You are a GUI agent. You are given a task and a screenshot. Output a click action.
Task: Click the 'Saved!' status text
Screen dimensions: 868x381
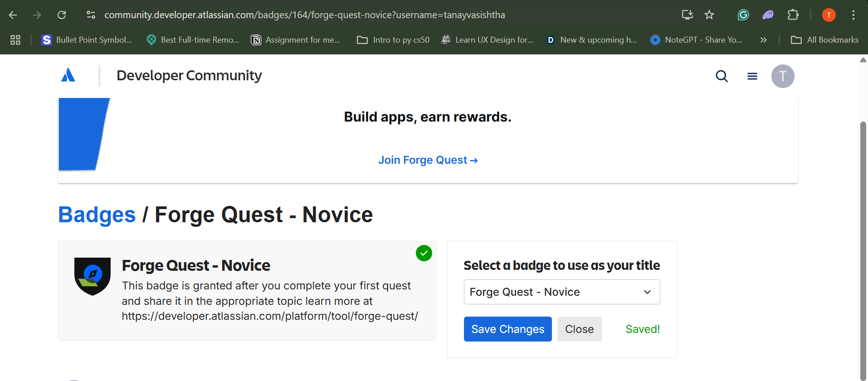(643, 329)
